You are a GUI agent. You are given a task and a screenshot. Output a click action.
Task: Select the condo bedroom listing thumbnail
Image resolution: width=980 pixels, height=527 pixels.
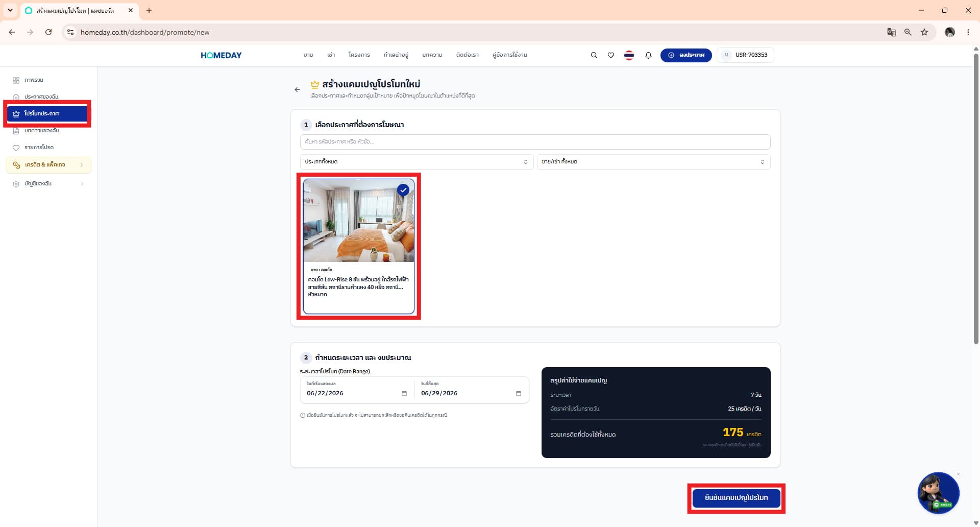pyautogui.click(x=359, y=221)
